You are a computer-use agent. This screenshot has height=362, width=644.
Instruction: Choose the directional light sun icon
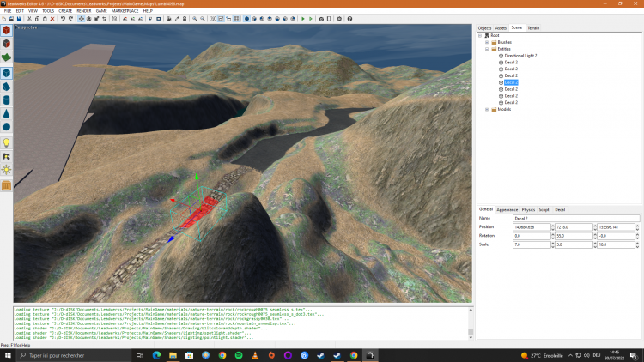pos(6,171)
